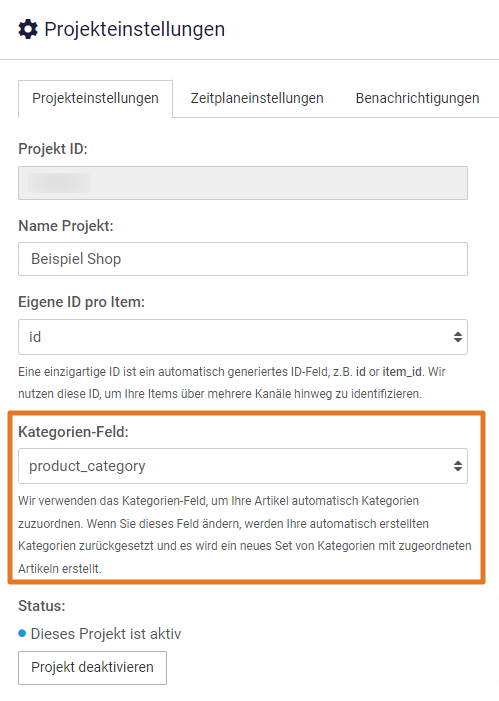The width and height of the screenshot is (499, 701).
Task: Click the Projekteinstellungen page heading text
Action: [135, 29]
